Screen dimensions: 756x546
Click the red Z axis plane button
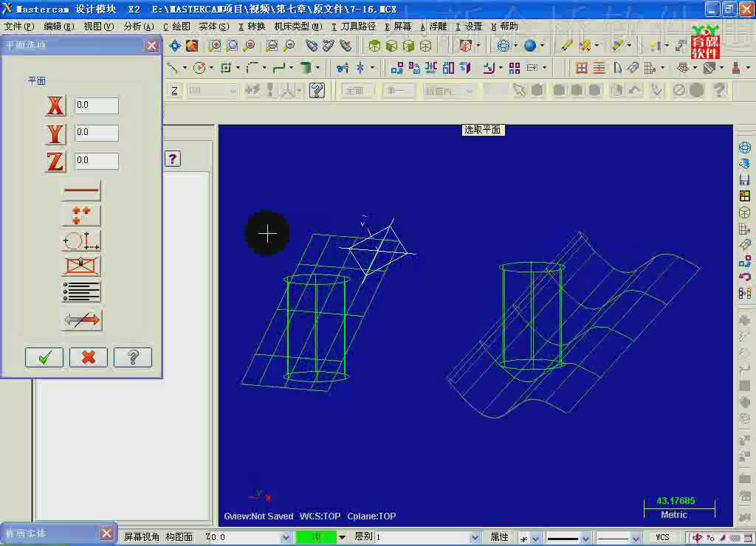[55, 162]
